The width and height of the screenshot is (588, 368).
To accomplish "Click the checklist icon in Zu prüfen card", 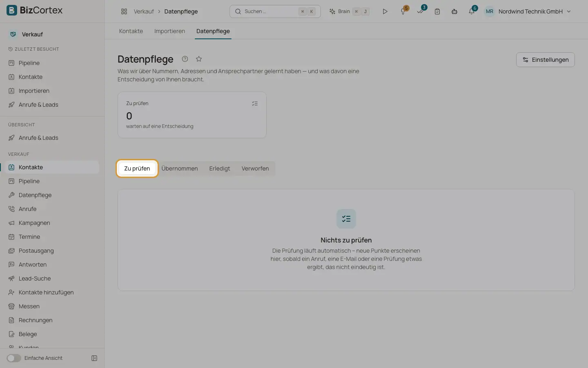I will pos(255,103).
